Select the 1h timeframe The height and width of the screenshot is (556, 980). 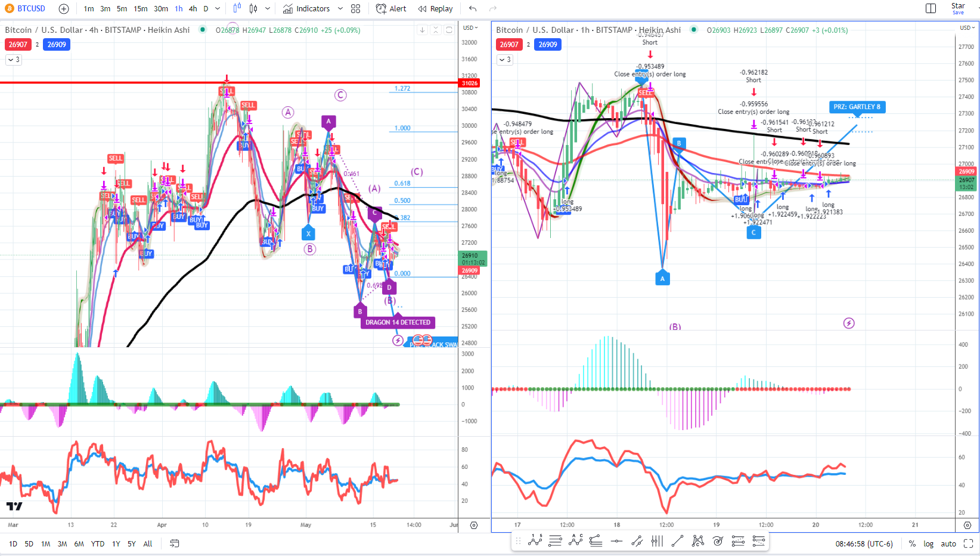(179, 8)
